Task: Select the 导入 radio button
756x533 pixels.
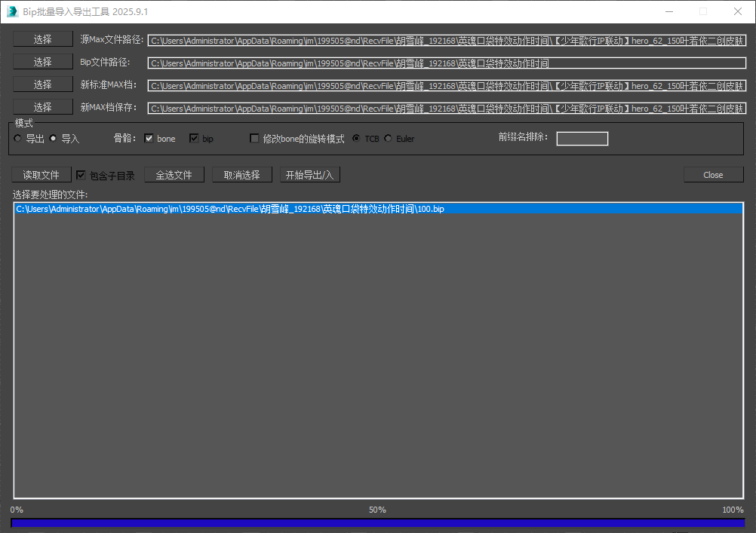Action: 54,139
